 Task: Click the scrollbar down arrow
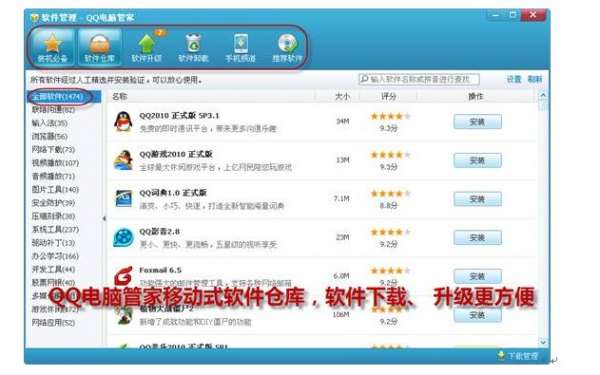tap(543, 342)
